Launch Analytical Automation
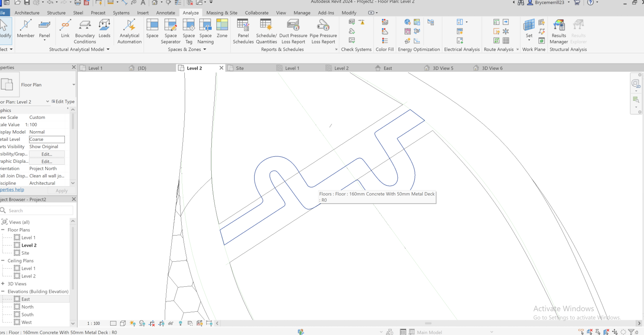The width and height of the screenshot is (644, 335). pyautogui.click(x=129, y=32)
